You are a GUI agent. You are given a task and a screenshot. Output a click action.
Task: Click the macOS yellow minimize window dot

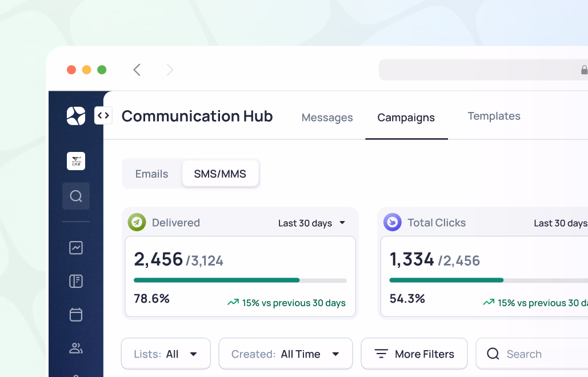[x=87, y=70]
